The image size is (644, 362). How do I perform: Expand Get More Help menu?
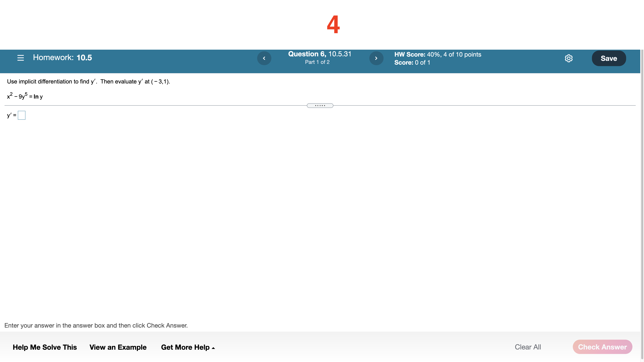click(185, 347)
